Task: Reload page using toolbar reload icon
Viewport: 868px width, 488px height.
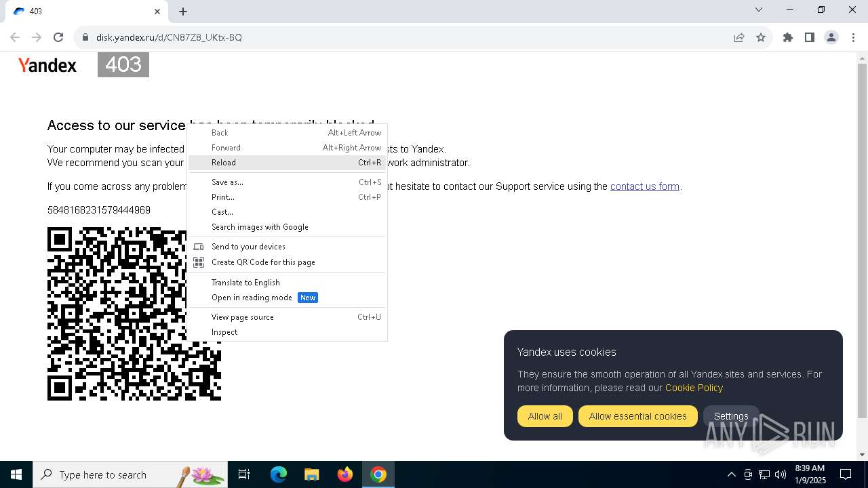Action: coord(58,37)
